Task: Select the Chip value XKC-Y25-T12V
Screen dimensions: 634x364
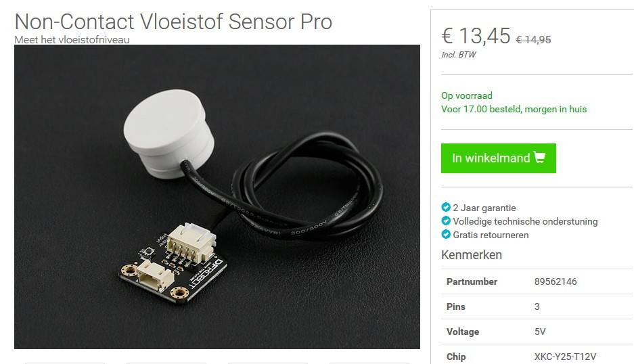Action: (565, 357)
